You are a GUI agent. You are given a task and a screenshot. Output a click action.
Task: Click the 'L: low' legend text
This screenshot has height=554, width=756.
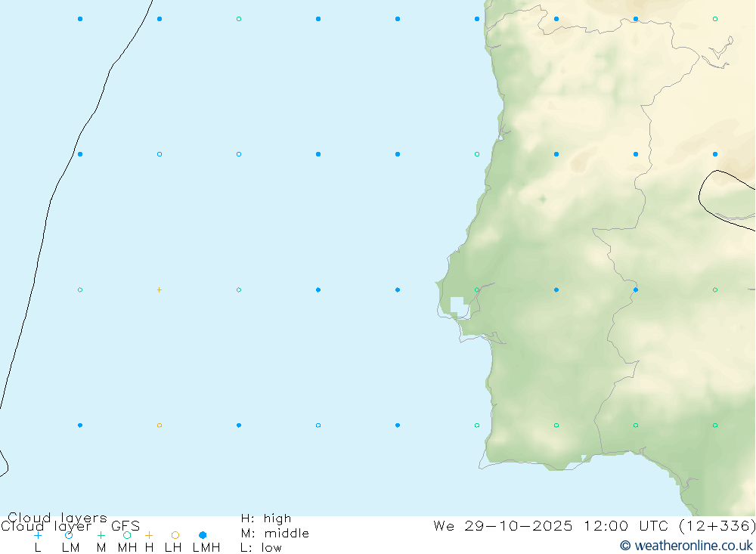tap(262, 548)
